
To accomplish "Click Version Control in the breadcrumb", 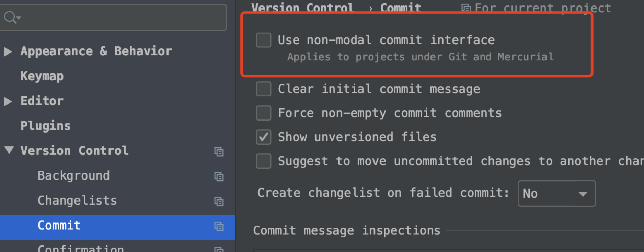I will 302,8.
